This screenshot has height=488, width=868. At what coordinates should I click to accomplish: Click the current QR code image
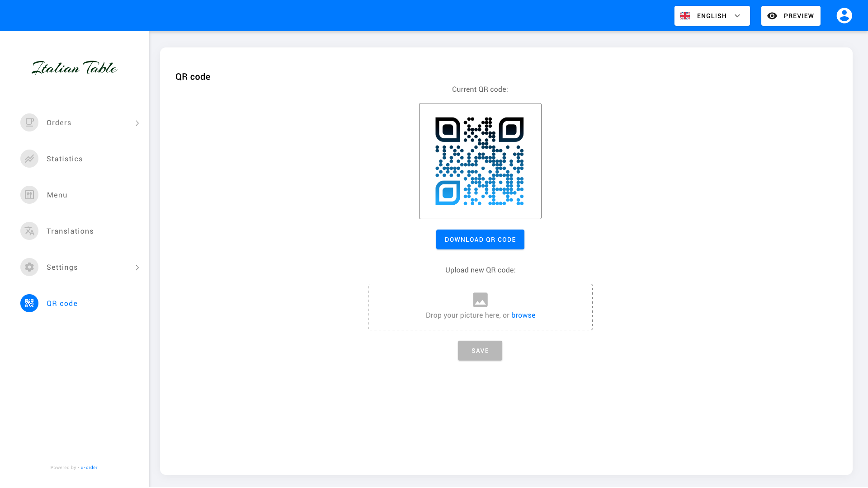tap(480, 161)
